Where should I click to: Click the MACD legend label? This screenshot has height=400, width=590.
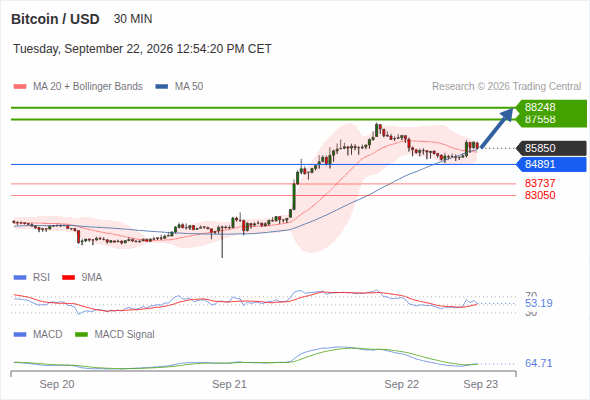pos(48,335)
